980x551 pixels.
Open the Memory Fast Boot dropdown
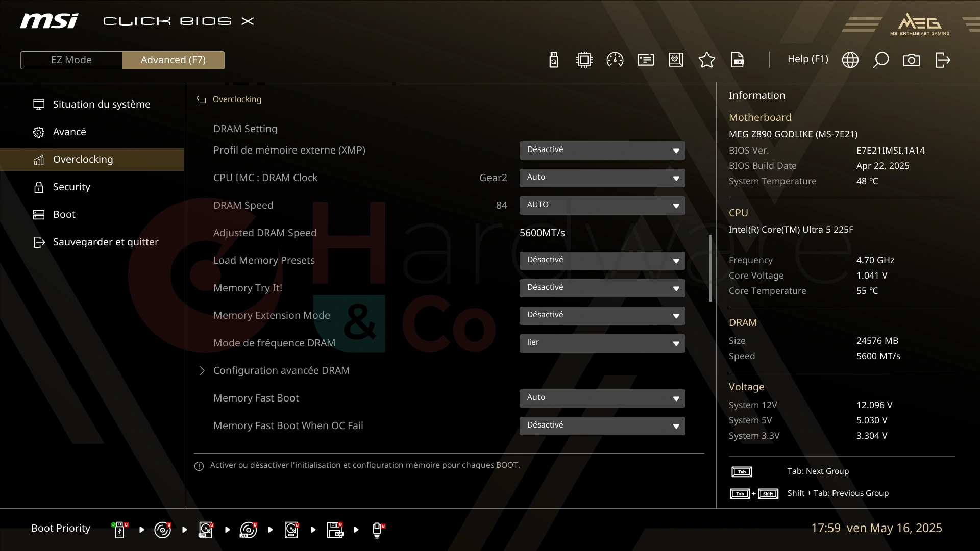point(602,398)
